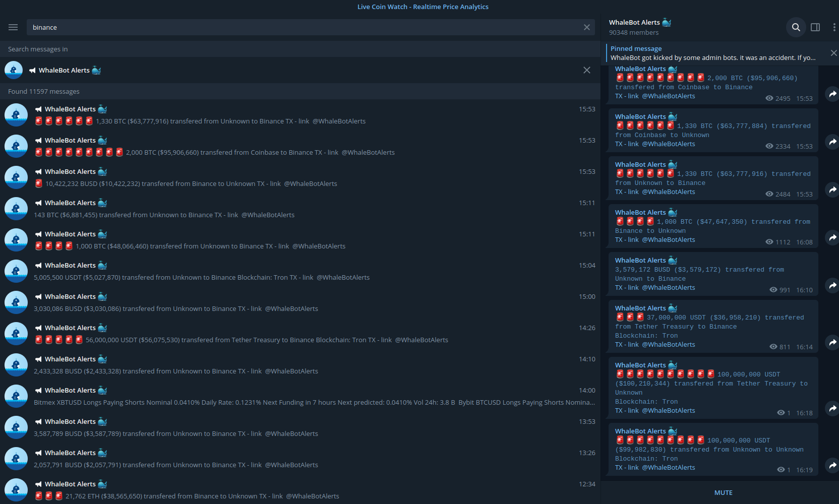Open search result 3,030,086 BUSD
839x504 pixels.
coord(300,302)
